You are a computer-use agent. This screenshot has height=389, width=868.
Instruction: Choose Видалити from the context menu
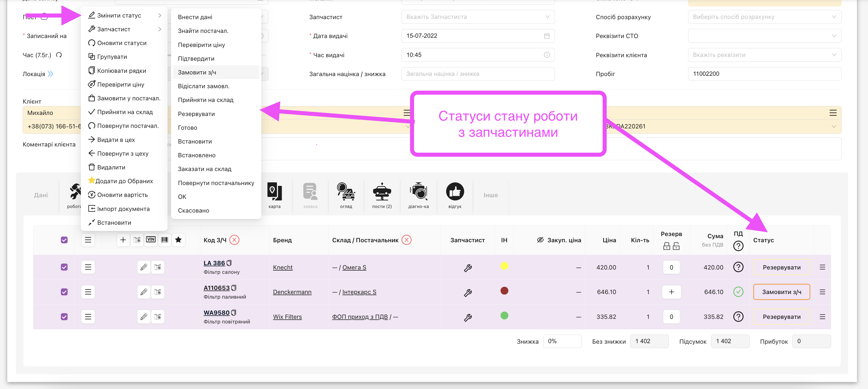click(x=111, y=167)
